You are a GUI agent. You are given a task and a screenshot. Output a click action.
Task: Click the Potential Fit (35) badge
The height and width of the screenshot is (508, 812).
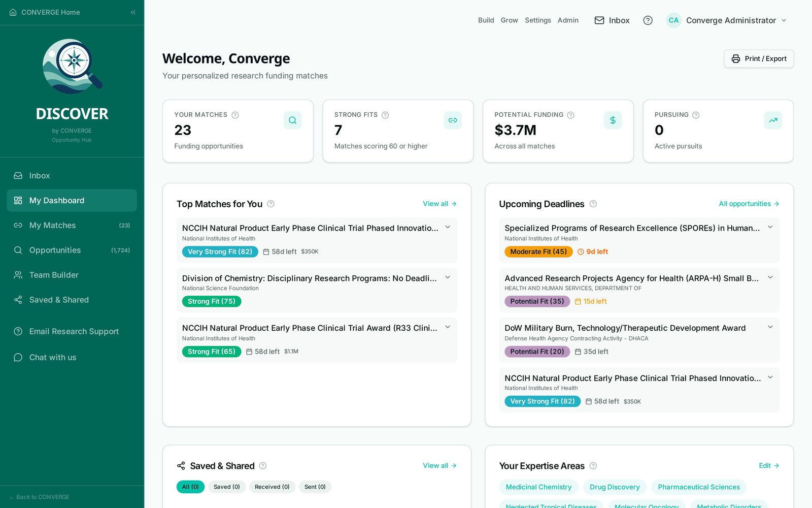[537, 302]
